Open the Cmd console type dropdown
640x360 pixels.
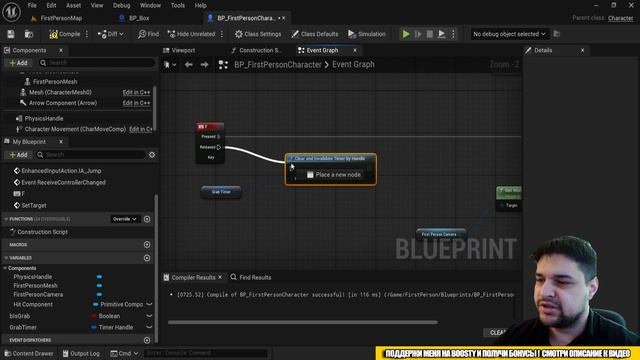124,353
